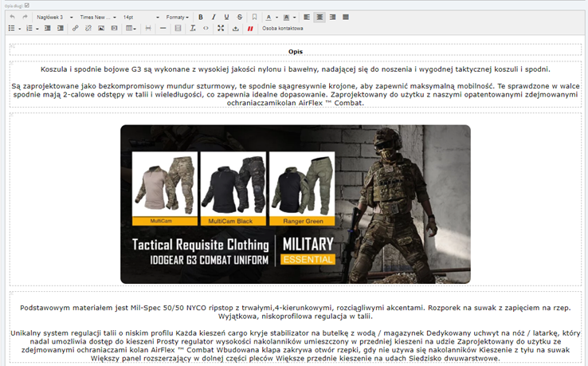Open the Formaty menu
The height and width of the screenshot is (366, 588).
pyautogui.click(x=178, y=18)
